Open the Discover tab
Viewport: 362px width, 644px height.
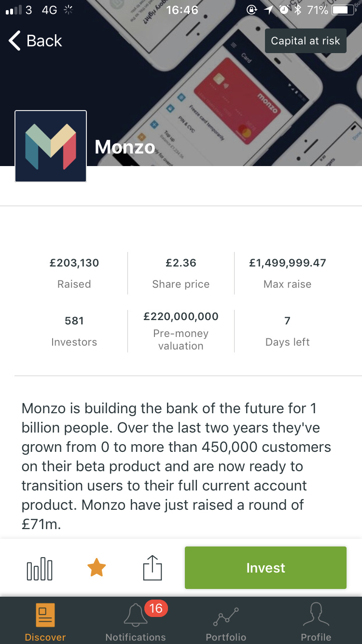(x=45, y=623)
